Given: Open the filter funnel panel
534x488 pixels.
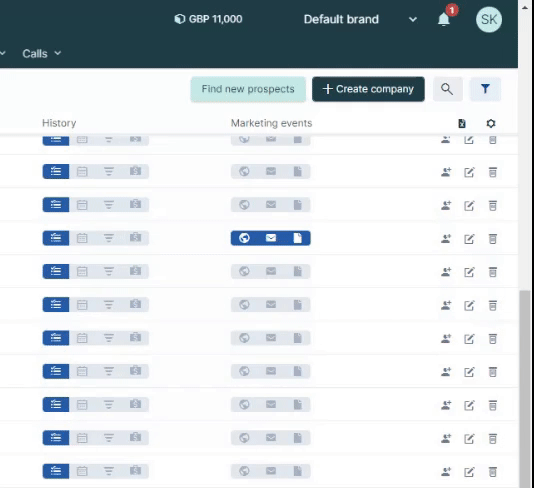Looking at the screenshot, I should [485, 89].
